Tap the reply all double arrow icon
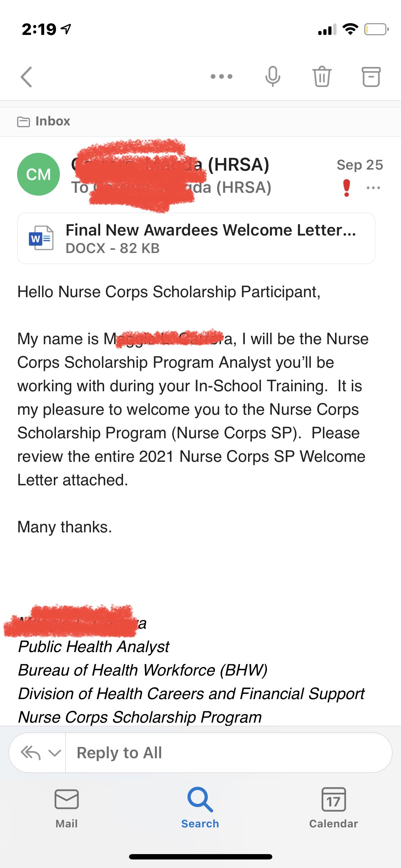The width and height of the screenshot is (401, 868). [31, 753]
